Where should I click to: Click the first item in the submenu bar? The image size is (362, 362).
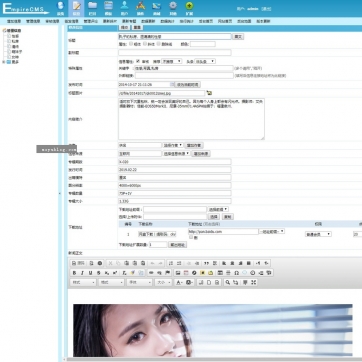coord(14,21)
